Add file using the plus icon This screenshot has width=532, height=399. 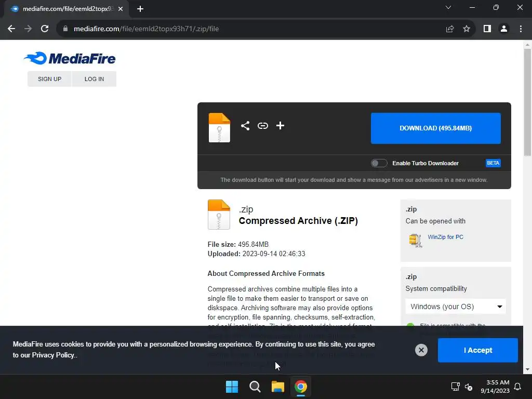point(280,126)
